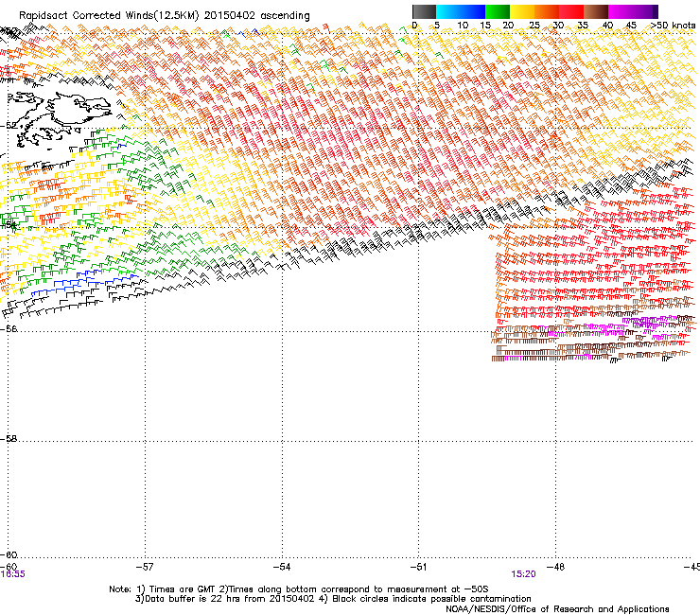The height and width of the screenshot is (615, 700).
Task: Click the longitude label '-51'
Action: point(419,567)
